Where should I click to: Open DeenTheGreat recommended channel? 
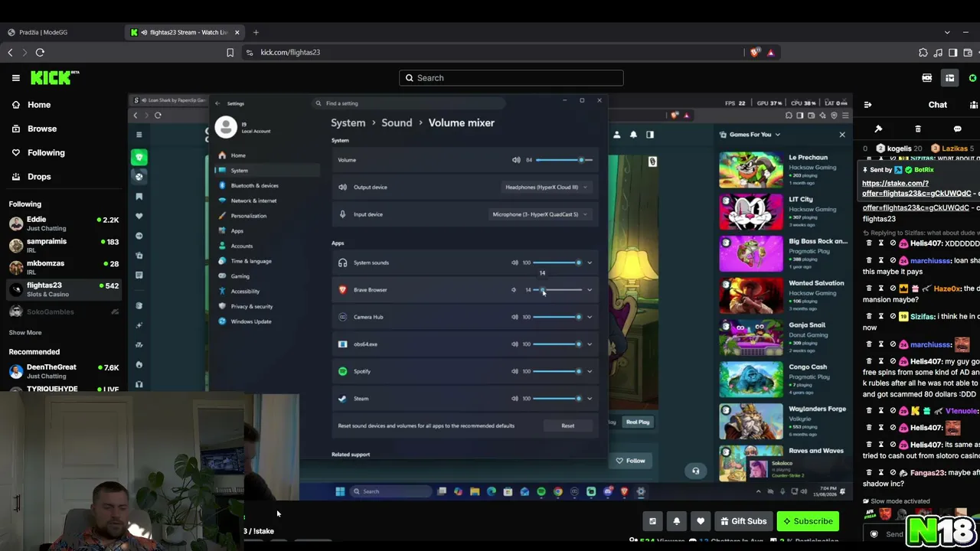64,371
